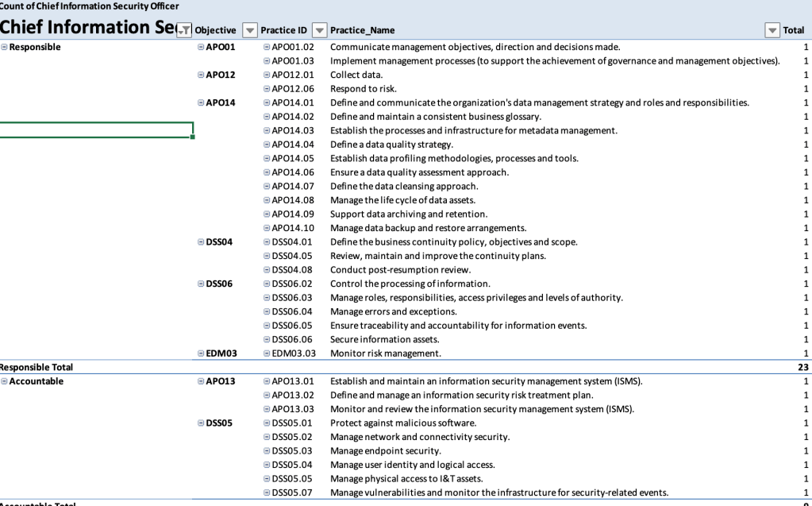Collapse the APO13 objective group

coord(200,381)
